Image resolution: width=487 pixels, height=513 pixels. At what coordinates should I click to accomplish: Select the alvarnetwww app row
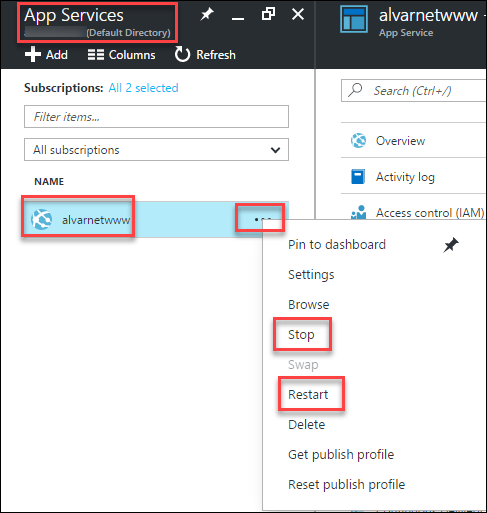tap(156, 219)
